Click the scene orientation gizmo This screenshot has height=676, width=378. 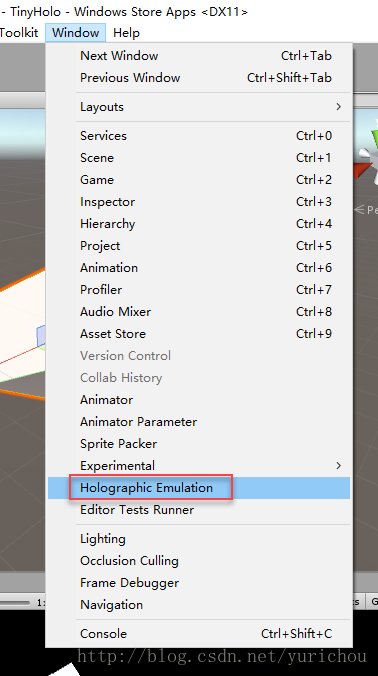(367, 157)
